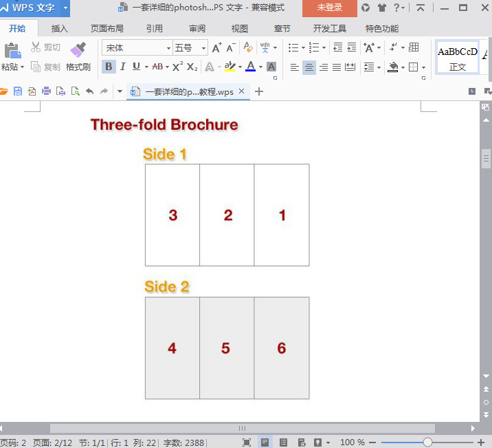The width and height of the screenshot is (492, 448).
Task: Click the distributed alignment icon
Action: click(x=350, y=67)
